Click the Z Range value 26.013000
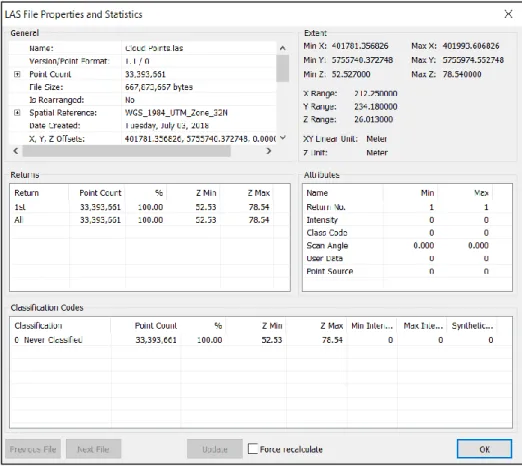The width and height of the screenshot is (522, 466). [x=373, y=119]
